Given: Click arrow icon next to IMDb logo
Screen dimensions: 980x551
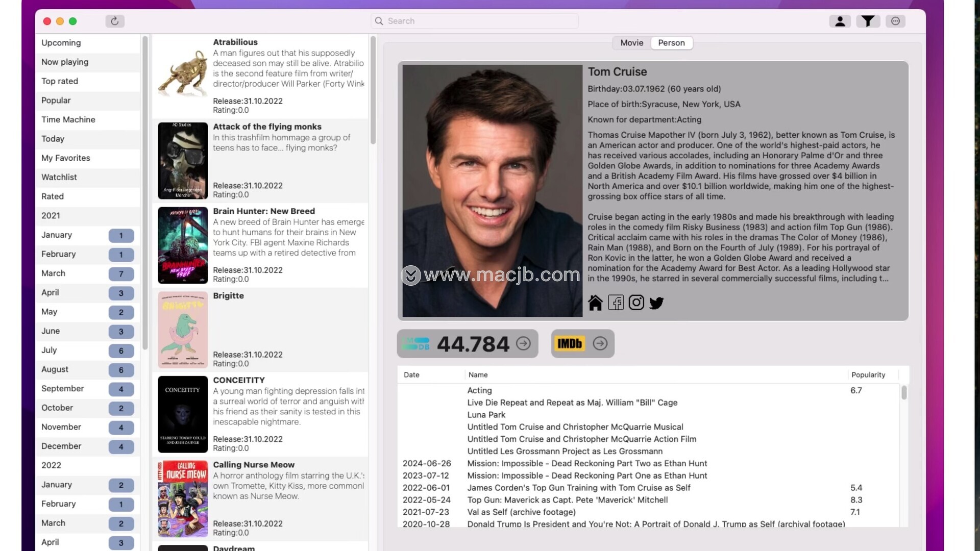Looking at the screenshot, I should 600,343.
